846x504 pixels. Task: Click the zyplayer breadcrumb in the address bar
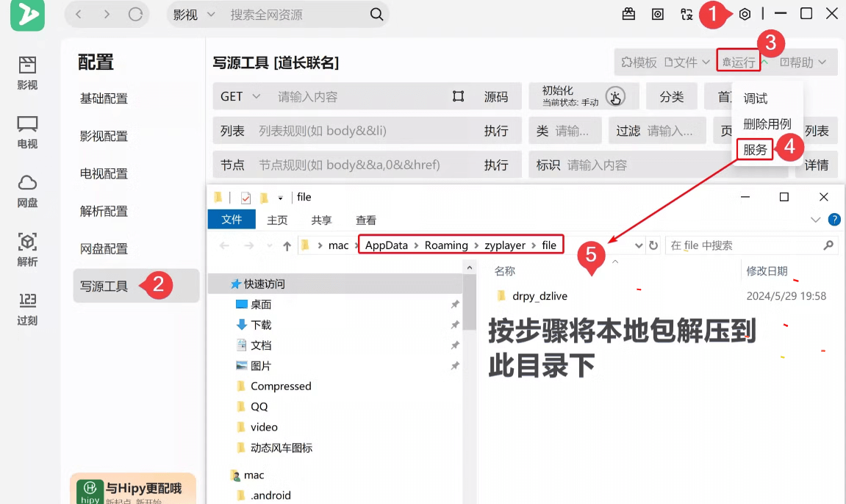click(504, 245)
